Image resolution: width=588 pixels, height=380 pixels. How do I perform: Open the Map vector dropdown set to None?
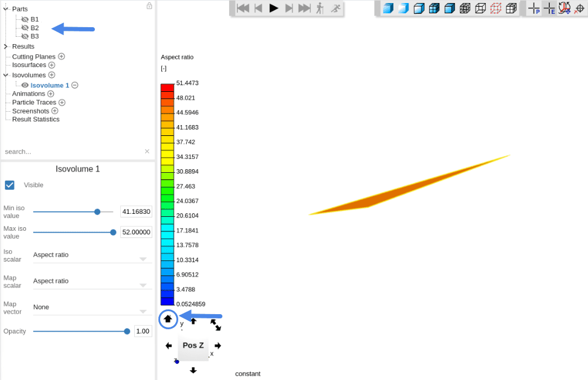[92, 307]
